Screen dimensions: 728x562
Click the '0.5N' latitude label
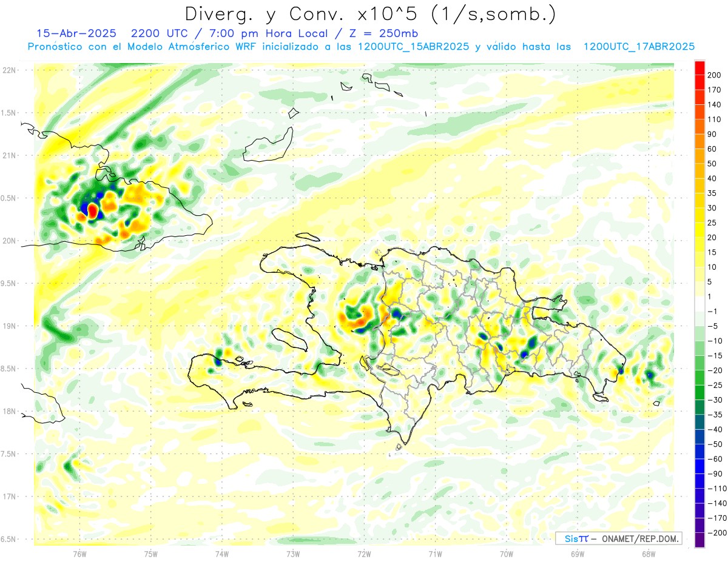[x=9, y=198]
